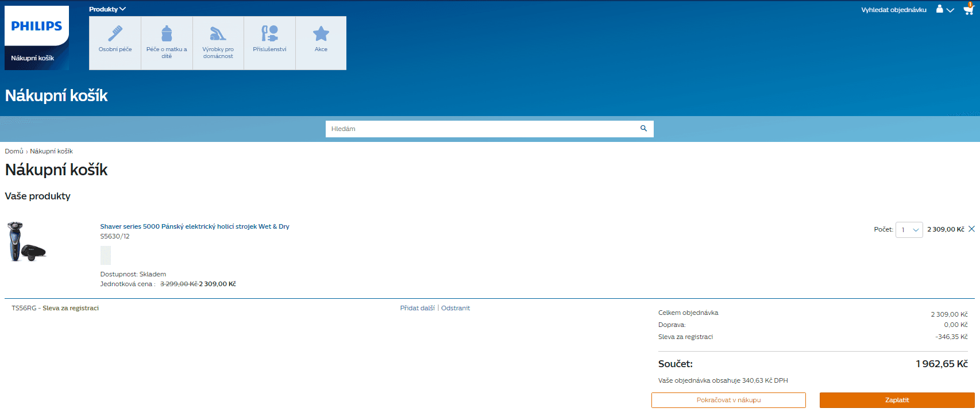Open the user account icon menu
Viewport: 980px width, 412px height.
(944, 9)
